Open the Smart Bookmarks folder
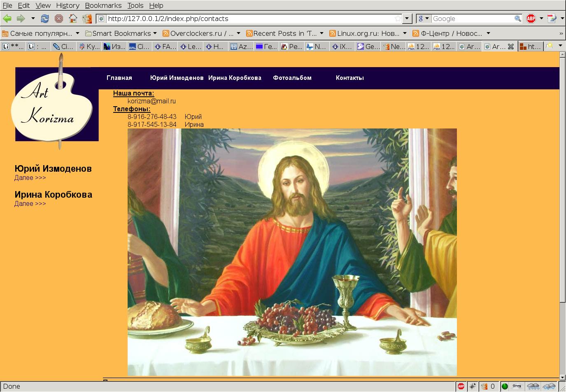Image resolution: width=566 pixels, height=392 pixels. (x=121, y=33)
